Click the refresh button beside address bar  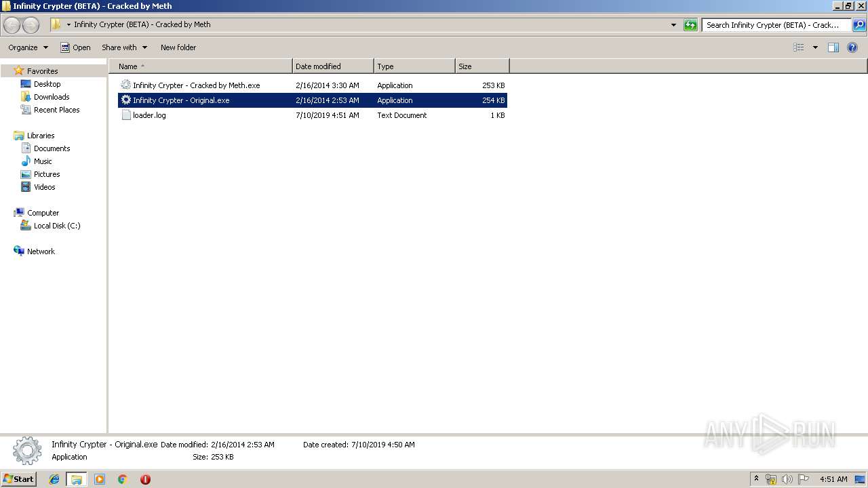coord(690,25)
